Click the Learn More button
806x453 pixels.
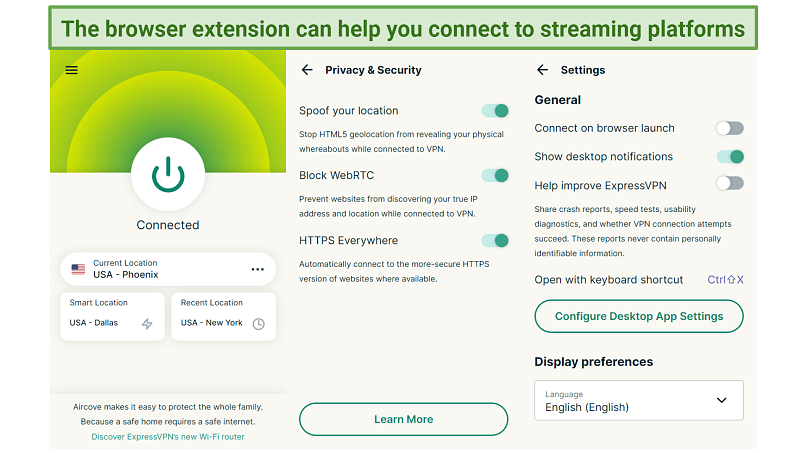[x=404, y=419]
